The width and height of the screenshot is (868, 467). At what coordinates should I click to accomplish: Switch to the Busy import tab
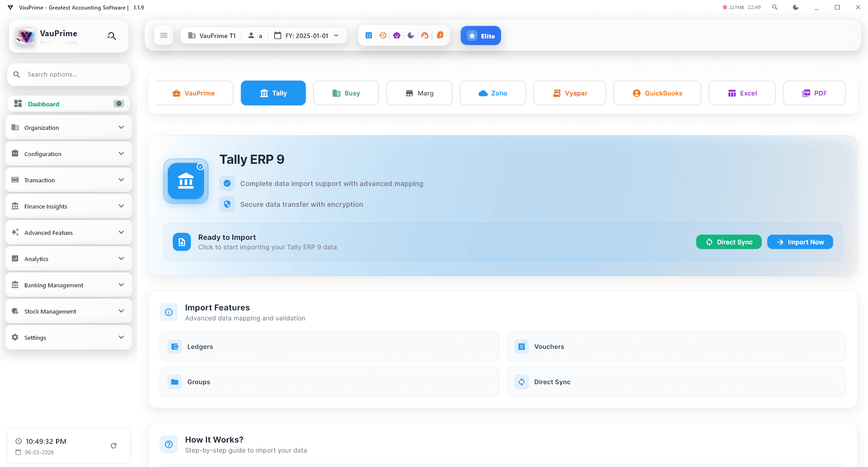(x=346, y=93)
